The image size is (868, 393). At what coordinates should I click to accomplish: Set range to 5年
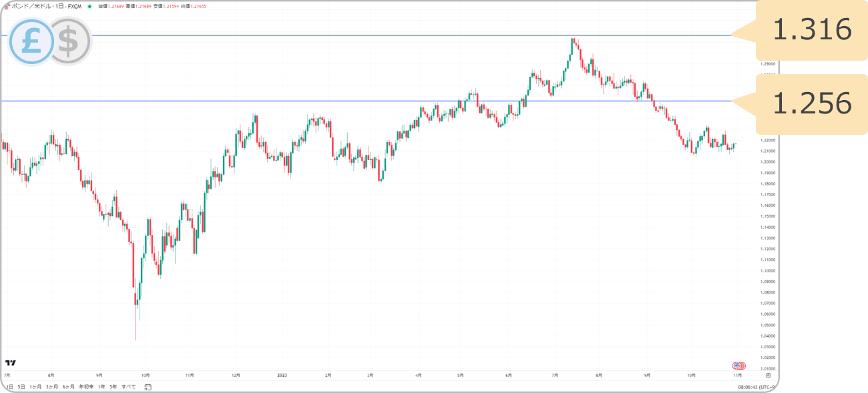click(x=114, y=387)
